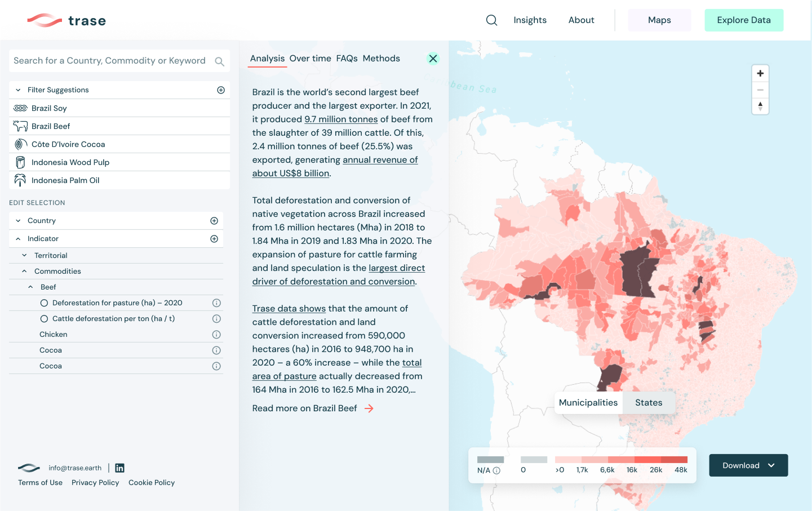
Task: Select Brazil Soy filter suggestion
Action: 119,108
